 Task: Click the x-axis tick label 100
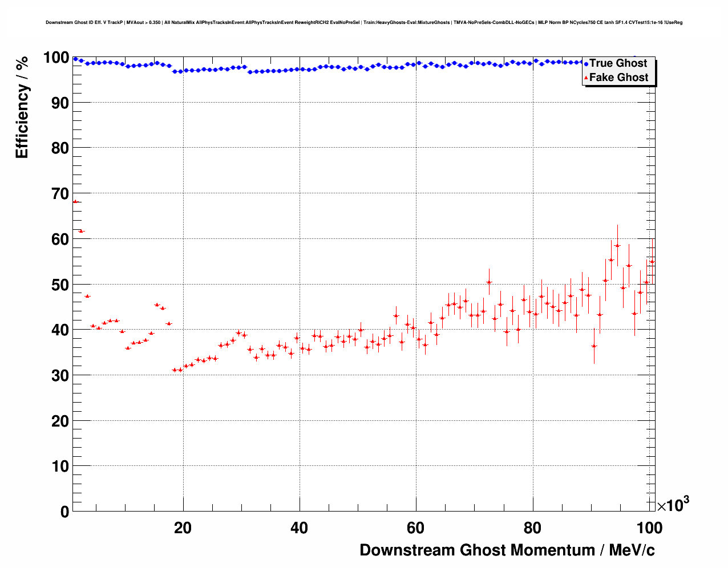(x=649, y=528)
